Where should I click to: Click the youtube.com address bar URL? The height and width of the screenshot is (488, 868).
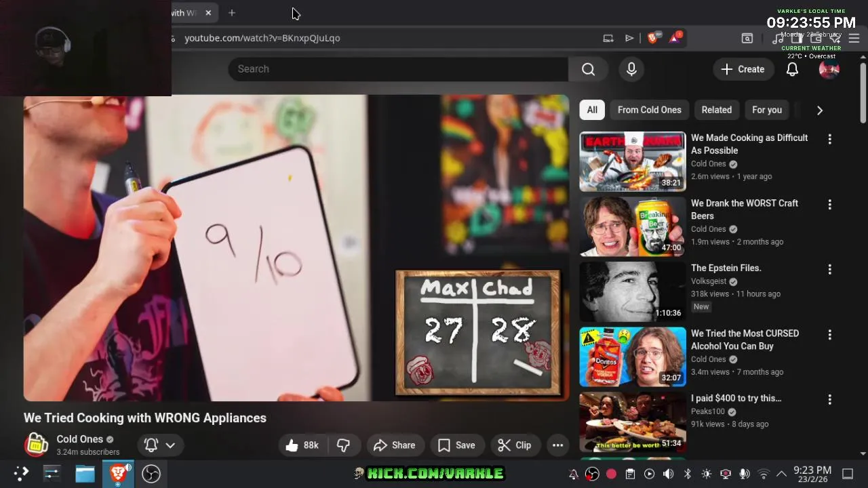(x=262, y=38)
